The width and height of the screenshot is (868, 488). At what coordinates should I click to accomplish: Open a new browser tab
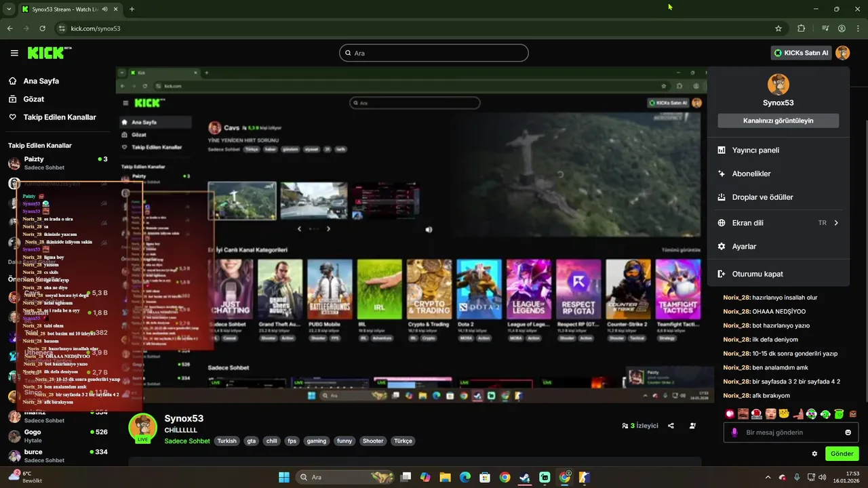[132, 9]
